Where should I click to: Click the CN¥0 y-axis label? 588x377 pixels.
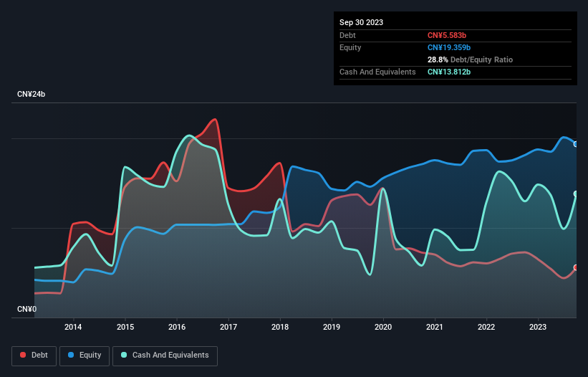point(27,309)
